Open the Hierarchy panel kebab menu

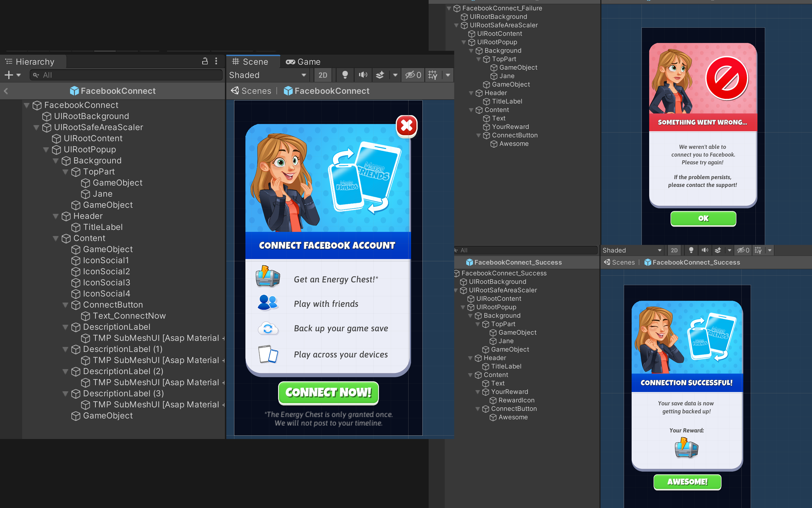216,61
